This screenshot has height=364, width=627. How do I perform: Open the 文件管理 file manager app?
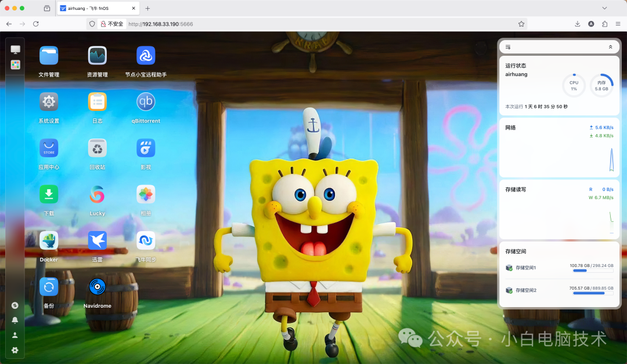pyautogui.click(x=49, y=56)
